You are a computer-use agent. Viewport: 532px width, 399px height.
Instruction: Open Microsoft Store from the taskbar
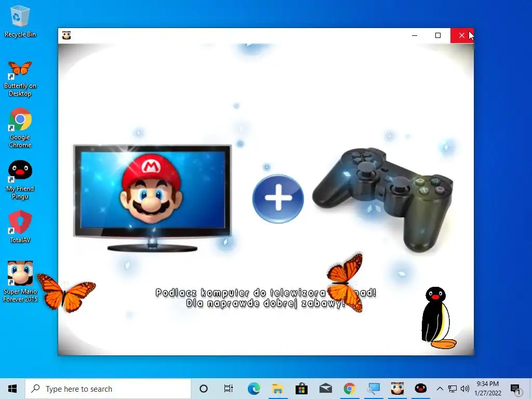click(301, 389)
